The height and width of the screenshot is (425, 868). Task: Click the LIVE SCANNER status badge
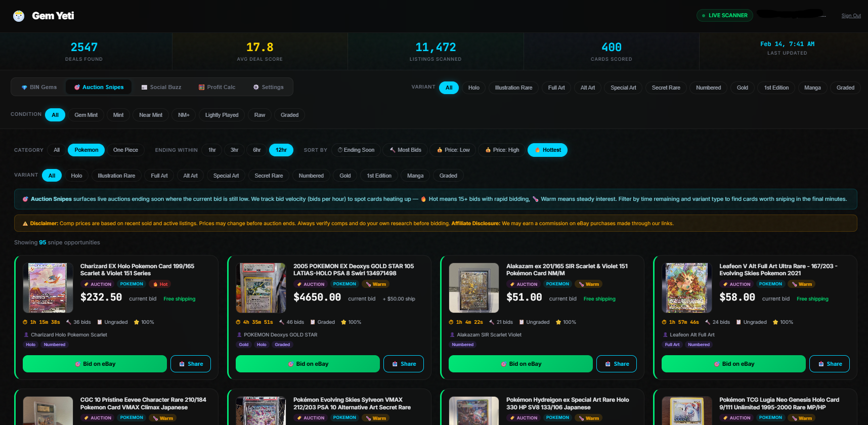[x=724, y=15]
